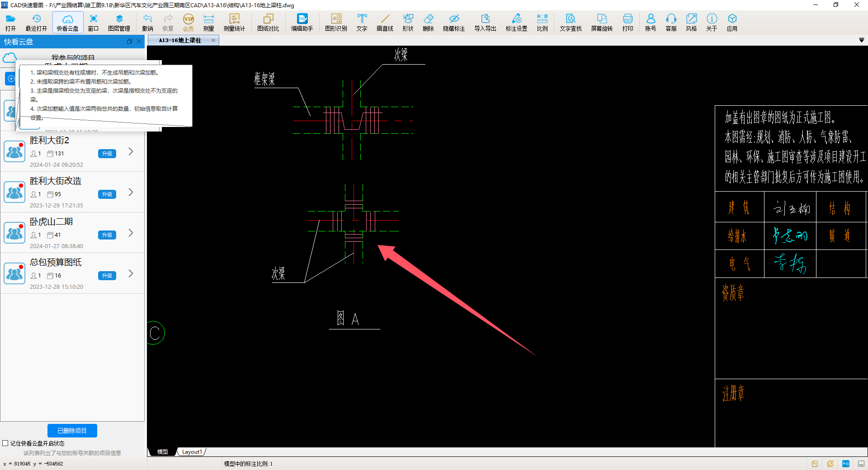Open 标注设置 annotation settings
This screenshot has height=470, width=868.
pyautogui.click(x=516, y=23)
